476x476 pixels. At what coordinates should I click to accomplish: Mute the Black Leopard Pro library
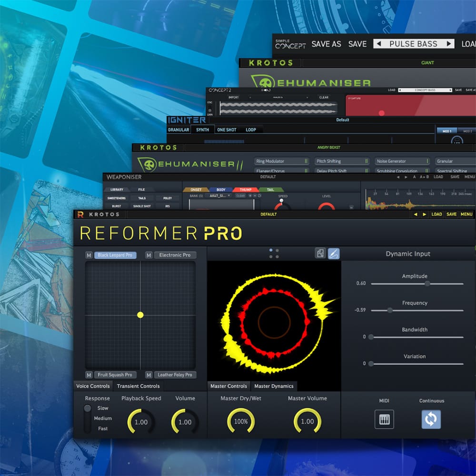(89, 255)
